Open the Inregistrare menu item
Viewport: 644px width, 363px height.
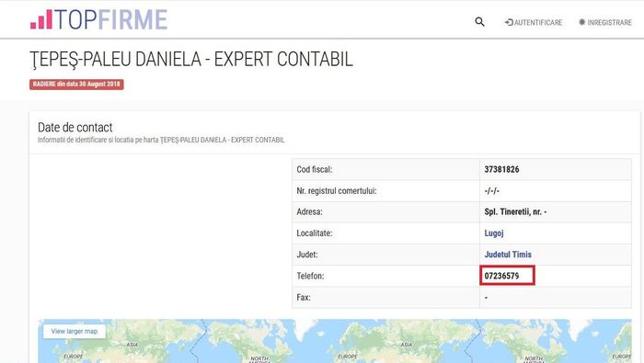pyautogui.click(x=605, y=23)
